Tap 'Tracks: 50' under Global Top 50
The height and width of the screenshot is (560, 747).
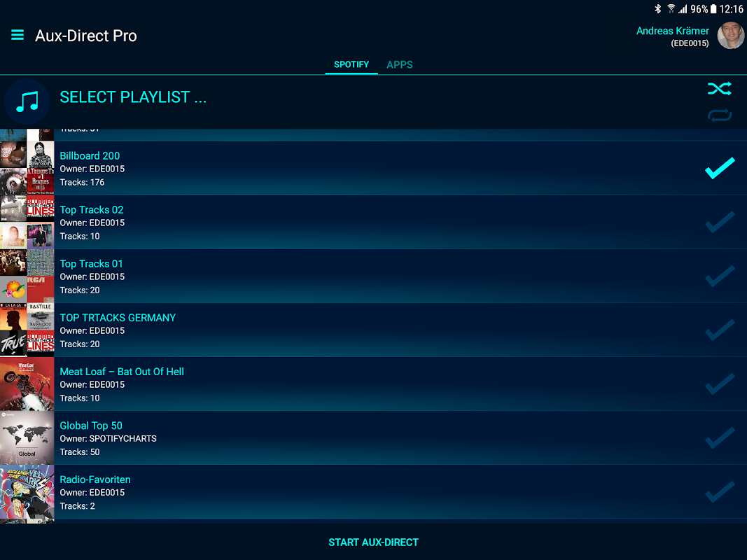coord(80,452)
